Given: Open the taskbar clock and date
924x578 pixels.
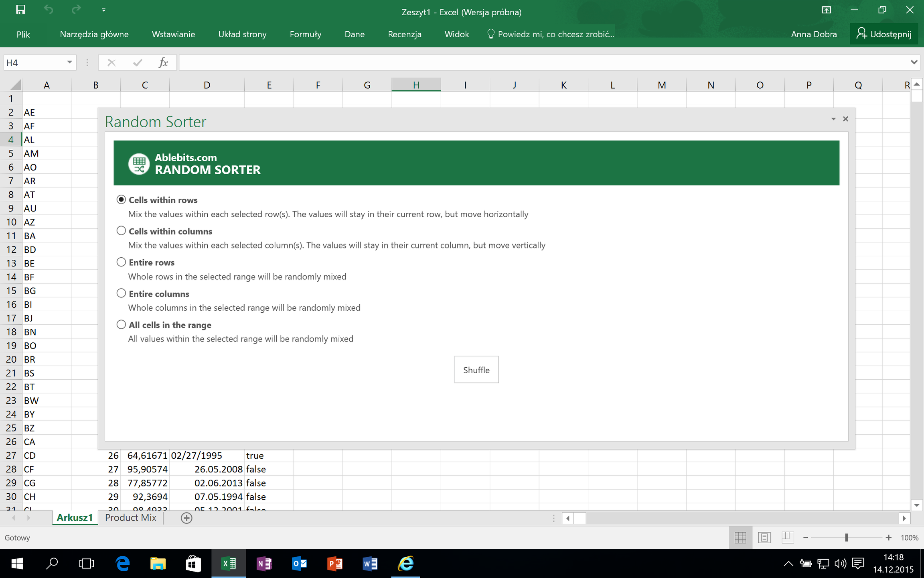Looking at the screenshot, I should (x=894, y=564).
